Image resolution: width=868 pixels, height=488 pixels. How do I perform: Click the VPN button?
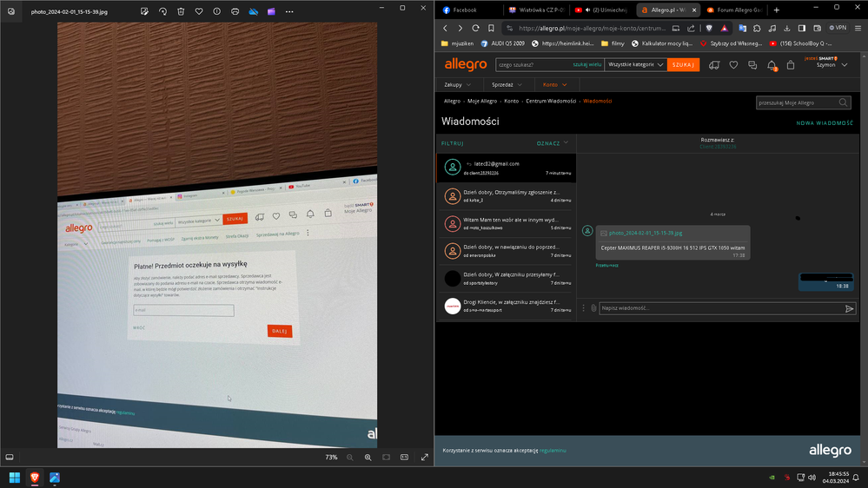click(838, 28)
